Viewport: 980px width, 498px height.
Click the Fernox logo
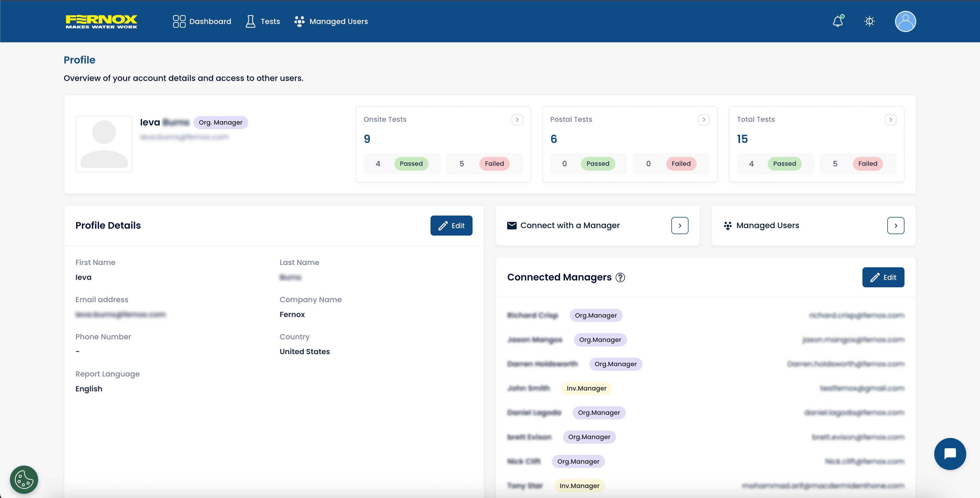tap(101, 21)
